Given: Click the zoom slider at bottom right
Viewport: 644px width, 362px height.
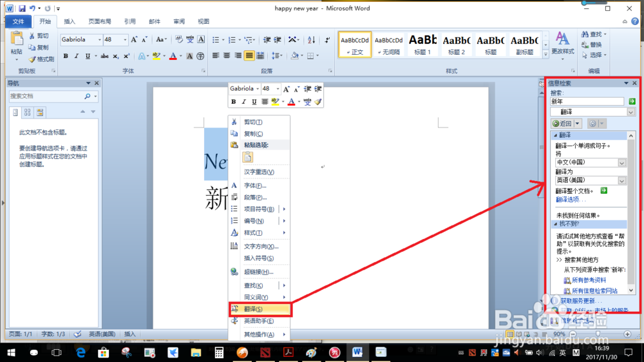Looking at the screenshot, I should pyautogui.click(x=598, y=334).
